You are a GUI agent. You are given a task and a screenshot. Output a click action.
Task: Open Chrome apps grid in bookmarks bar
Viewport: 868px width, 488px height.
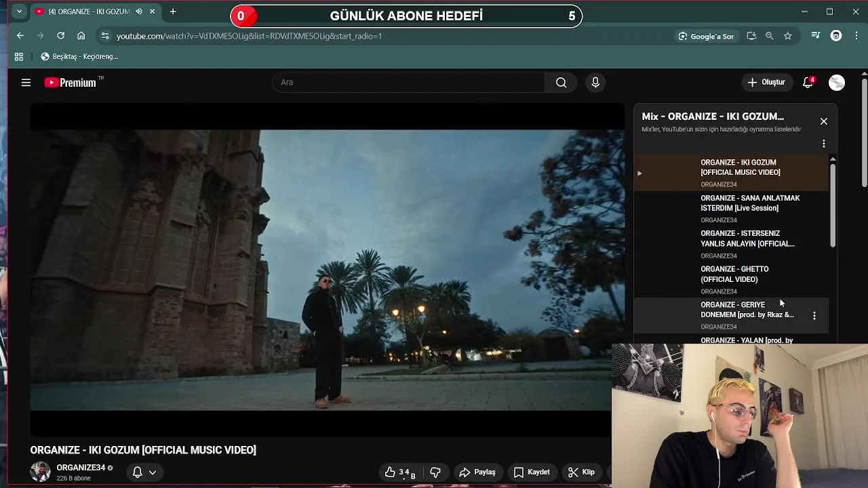[x=19, y=57]
